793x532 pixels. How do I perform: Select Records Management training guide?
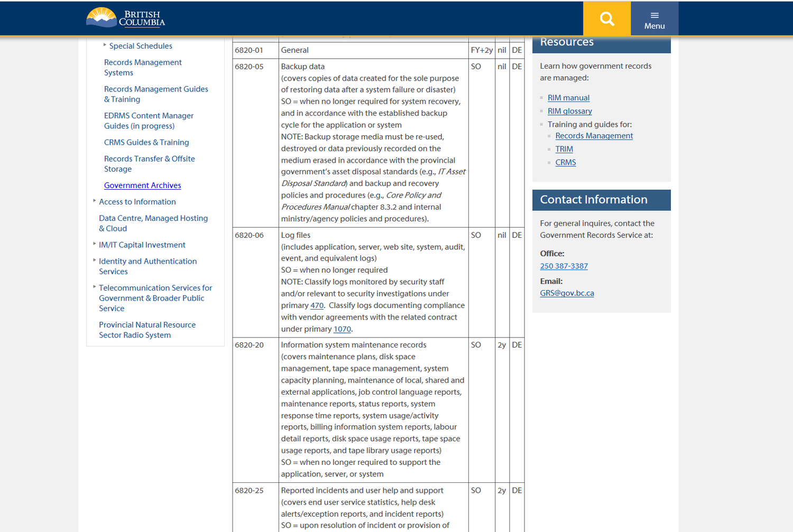click(594, 135)
